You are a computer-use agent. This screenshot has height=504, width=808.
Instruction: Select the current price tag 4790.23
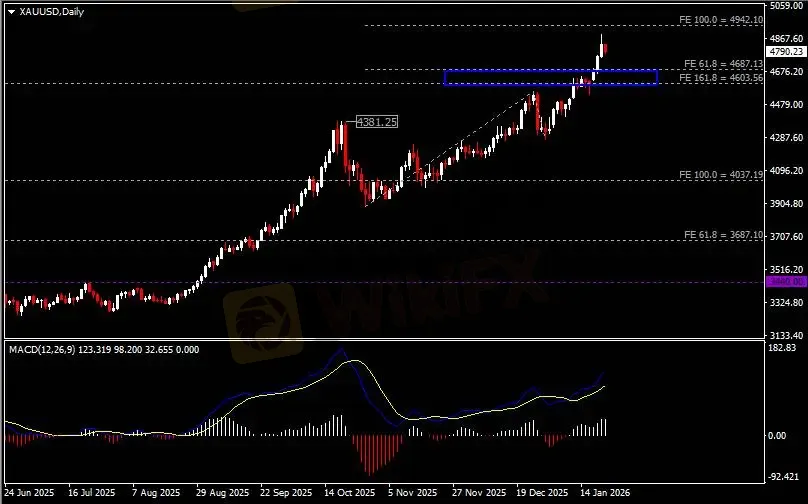tap(786, 52)
